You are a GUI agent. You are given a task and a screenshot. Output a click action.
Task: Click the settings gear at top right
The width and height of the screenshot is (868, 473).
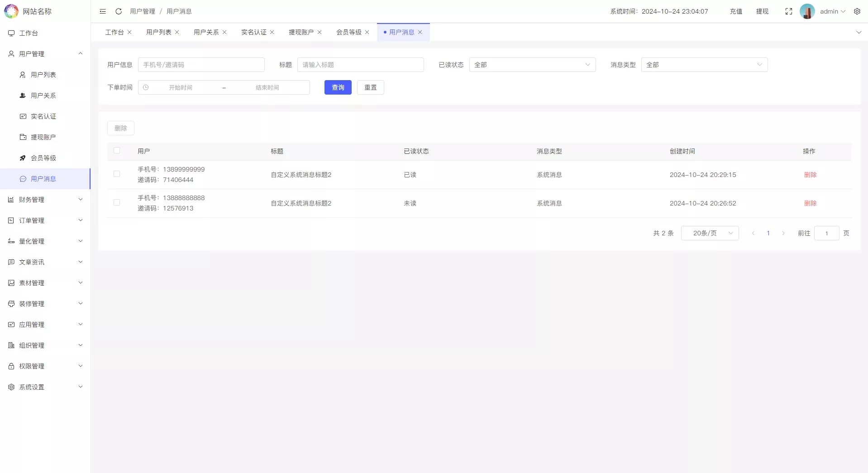[x=858, y=11]
